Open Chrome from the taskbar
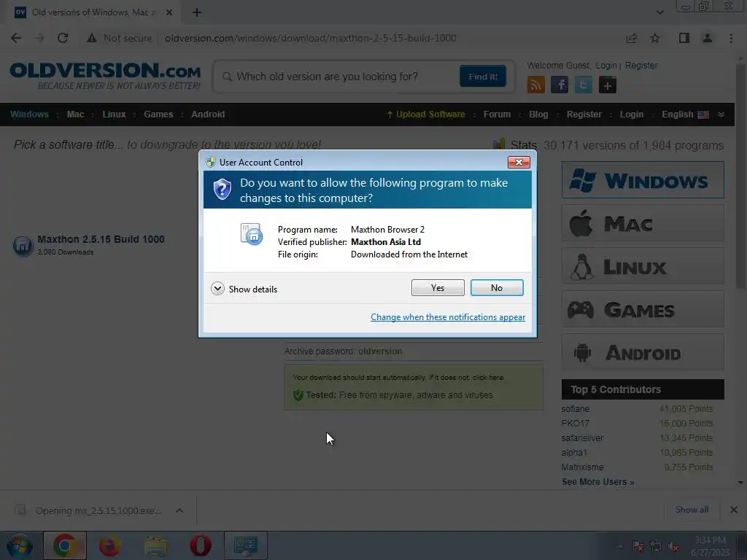747x560 pixels. [x=65, y=545]
